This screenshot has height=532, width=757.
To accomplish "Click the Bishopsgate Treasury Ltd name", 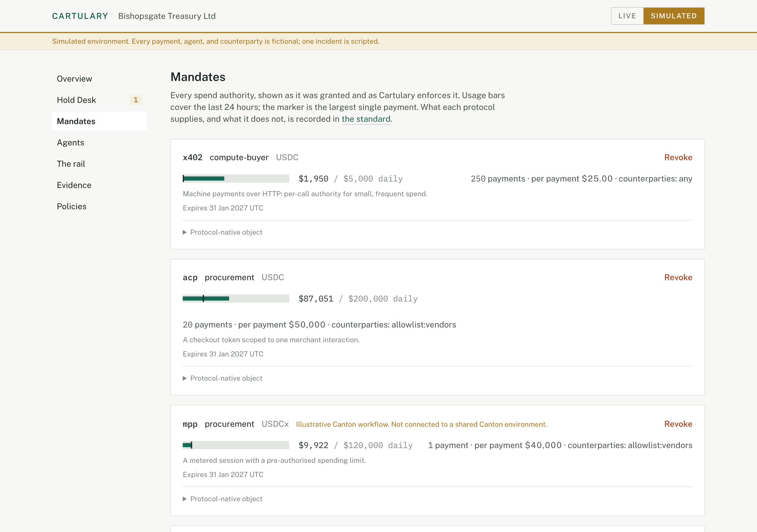I will pyautogui.click(x=167, y=16).
